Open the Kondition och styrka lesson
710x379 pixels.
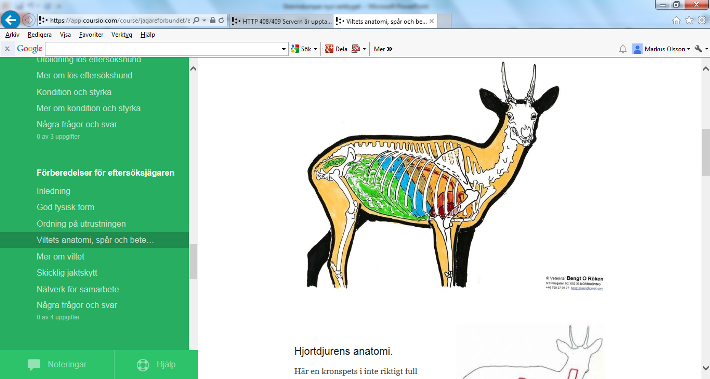coord(74,92)
